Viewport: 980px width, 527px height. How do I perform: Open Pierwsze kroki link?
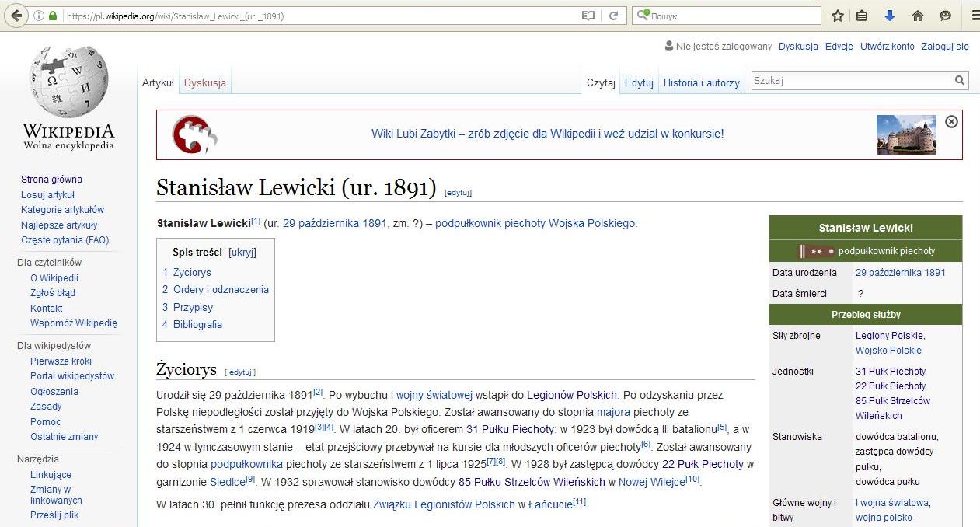coord(61,361)
